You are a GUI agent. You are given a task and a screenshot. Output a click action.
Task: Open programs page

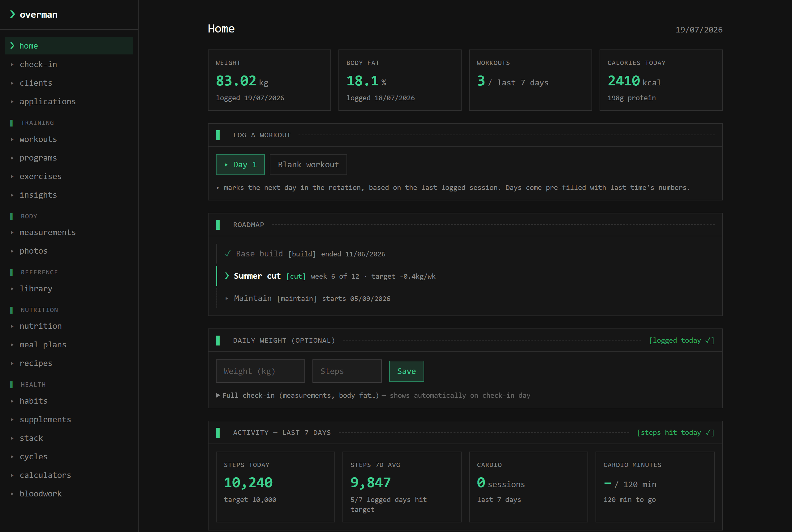(69, 158)
